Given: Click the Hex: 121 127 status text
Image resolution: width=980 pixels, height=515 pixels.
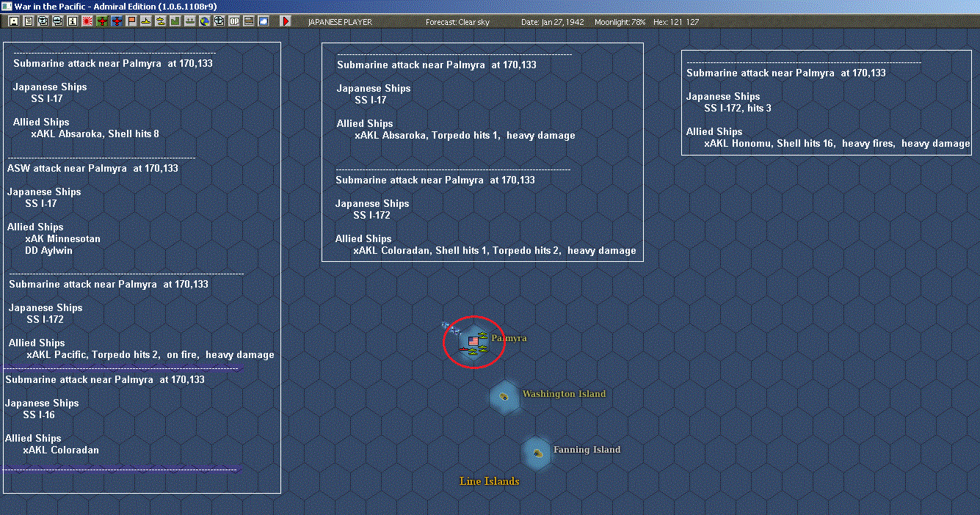Looking at the screenshot, I should tap(675, 22).
